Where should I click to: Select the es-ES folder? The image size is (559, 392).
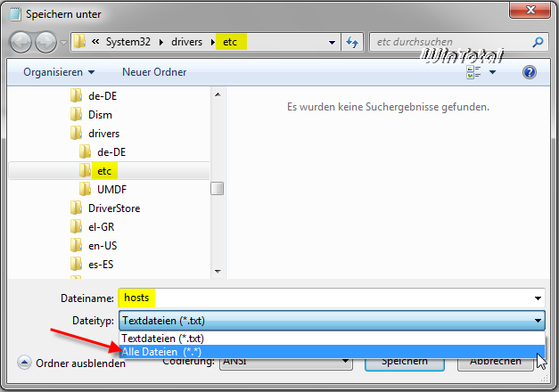[x=101, y=265]
